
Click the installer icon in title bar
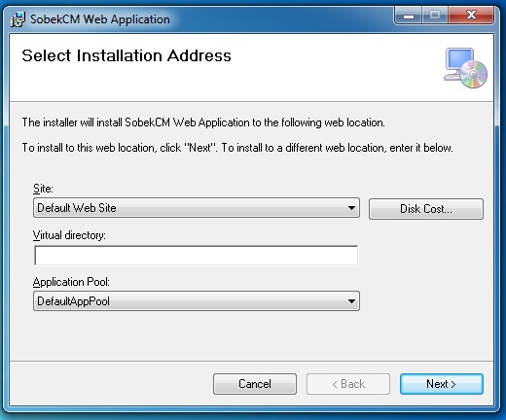click(x=18, y=19)
